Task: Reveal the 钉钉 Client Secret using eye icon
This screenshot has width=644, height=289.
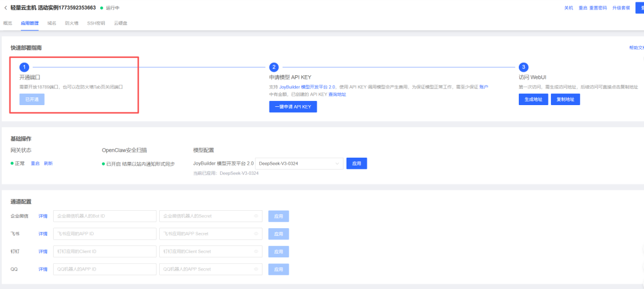Action: tap(255, 251)
